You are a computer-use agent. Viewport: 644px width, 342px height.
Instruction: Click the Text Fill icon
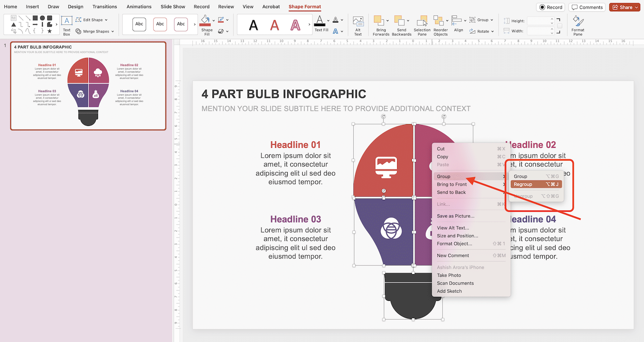[x=319, y=21]
